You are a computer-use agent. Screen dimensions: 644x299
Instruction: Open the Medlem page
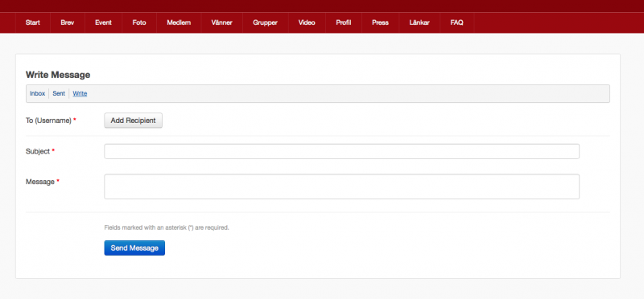pos(179,23)
